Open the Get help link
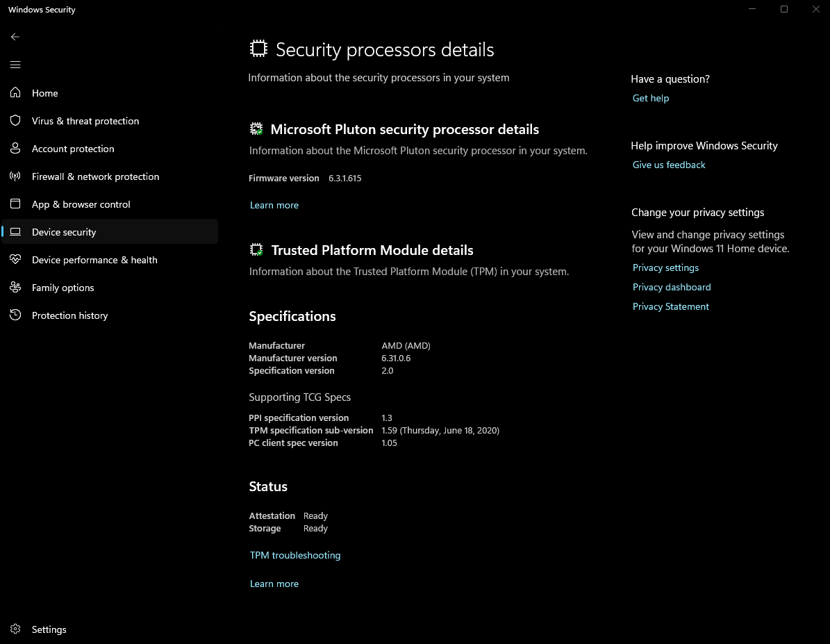The image size is (830, 644). click(651, 98)
